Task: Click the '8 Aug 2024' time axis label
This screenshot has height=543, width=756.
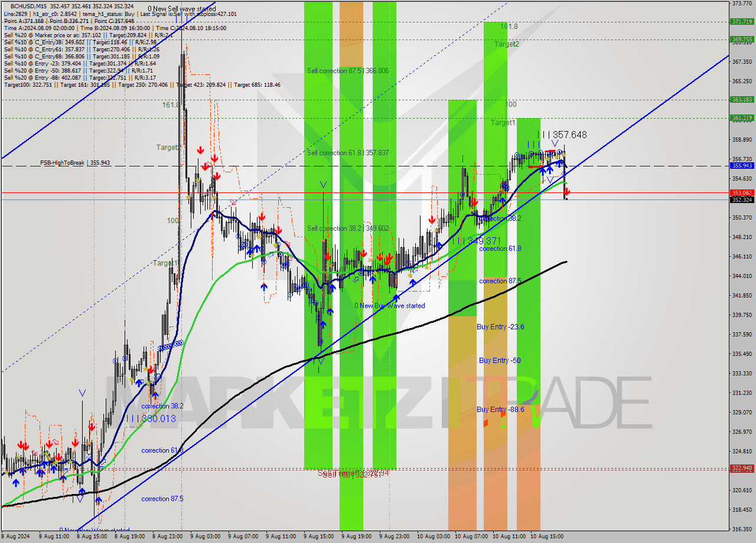Action: pos(17,537)
